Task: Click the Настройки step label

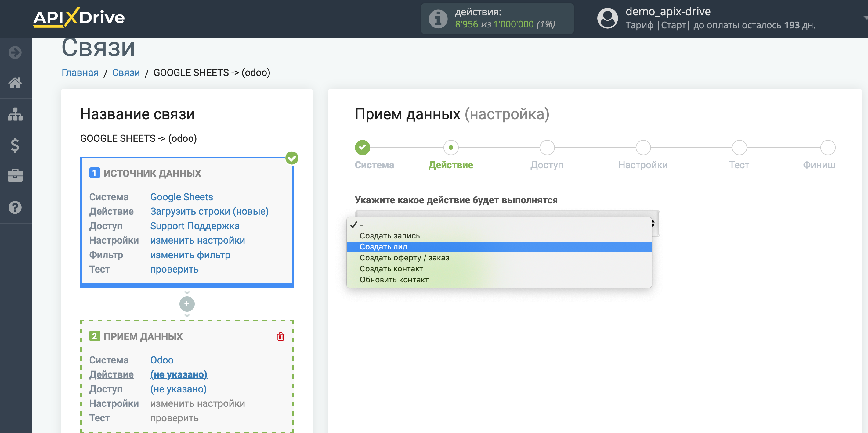Action: [x=642, y=165]
